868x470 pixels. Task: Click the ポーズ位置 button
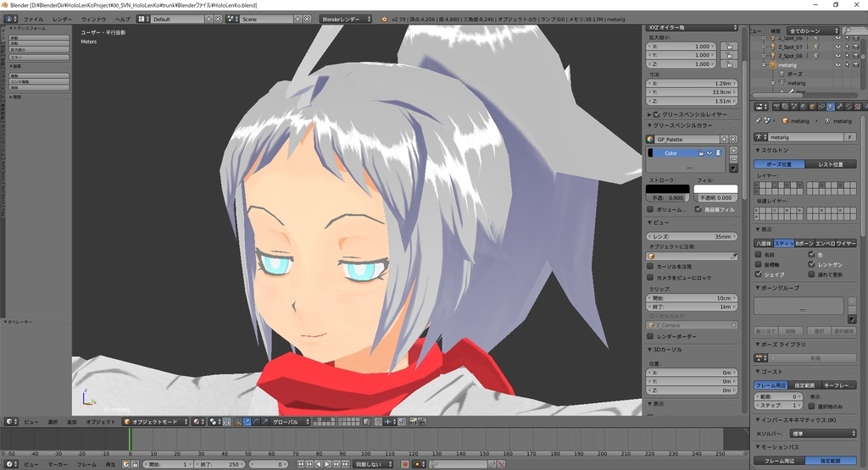click(779, 164)
